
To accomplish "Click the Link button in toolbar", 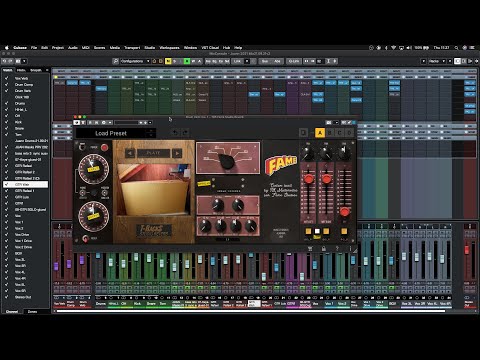I will [x=237, y=61].
